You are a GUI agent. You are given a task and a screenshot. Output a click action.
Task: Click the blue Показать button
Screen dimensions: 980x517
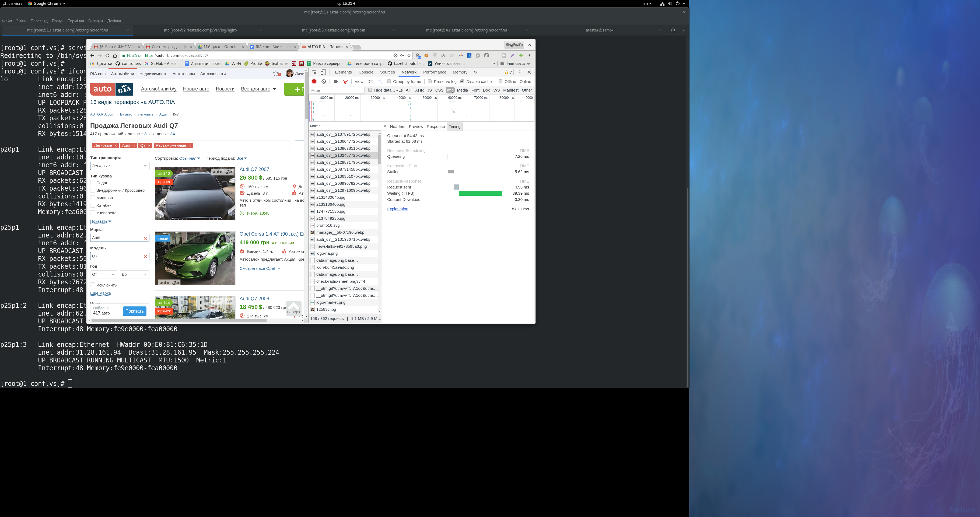[x=134, y=311]
